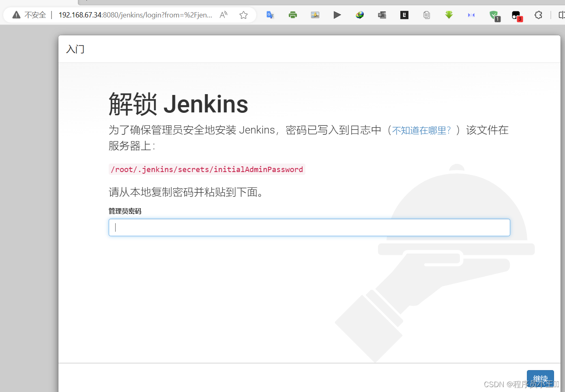Select the /root/.jenkins/secrets/initialAdminPassword path text

coord(207,169)
